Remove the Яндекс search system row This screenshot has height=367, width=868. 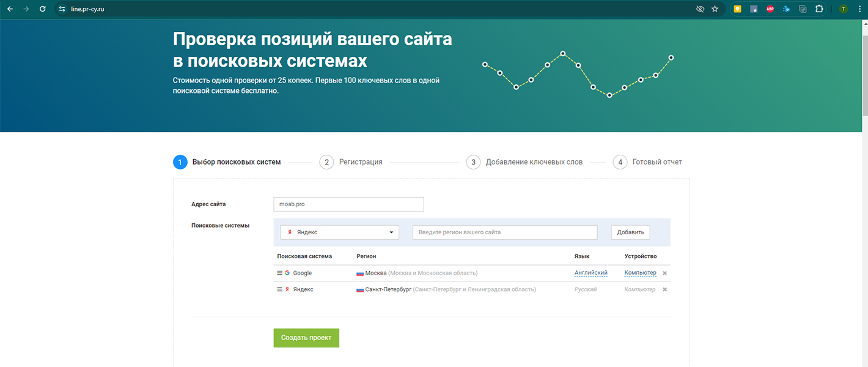[x=664, y=289]
